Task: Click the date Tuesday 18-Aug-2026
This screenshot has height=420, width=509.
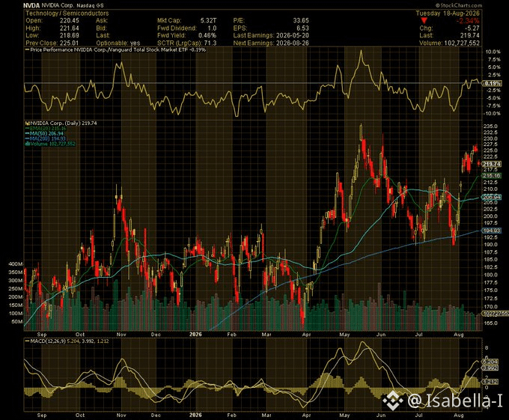Action: (x=448, y=13)
